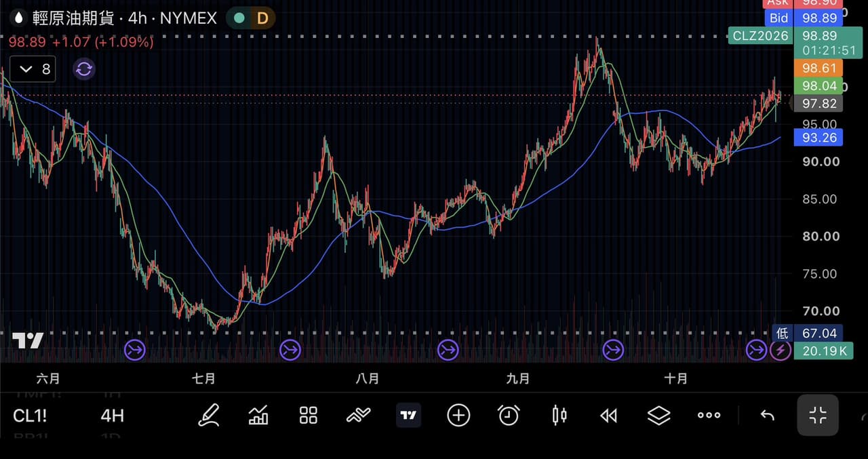
Task: Tap the 十月 label on the time axis
Action: [675, 379]
